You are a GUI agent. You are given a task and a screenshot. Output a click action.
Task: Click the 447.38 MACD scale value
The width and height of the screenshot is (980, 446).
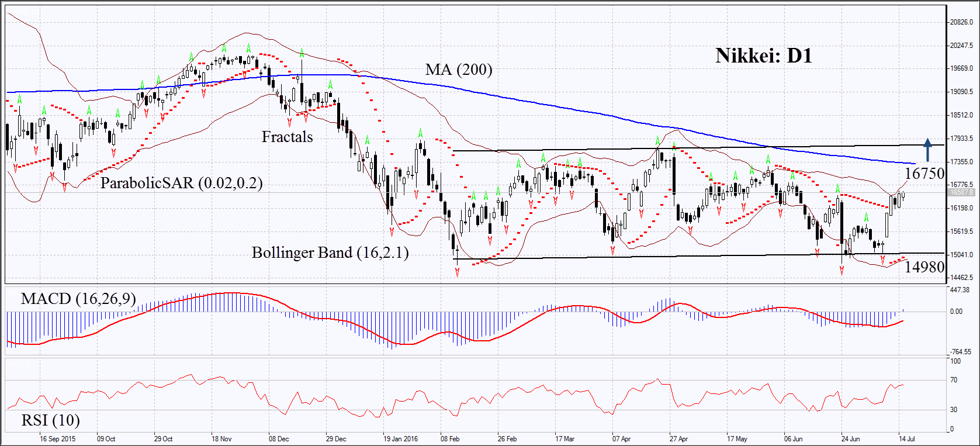point(960,290)
